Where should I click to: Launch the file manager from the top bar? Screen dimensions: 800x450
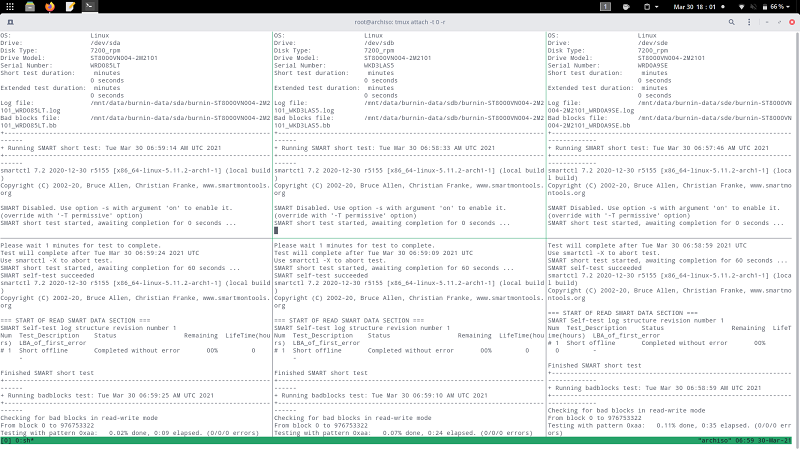[32, 6]
